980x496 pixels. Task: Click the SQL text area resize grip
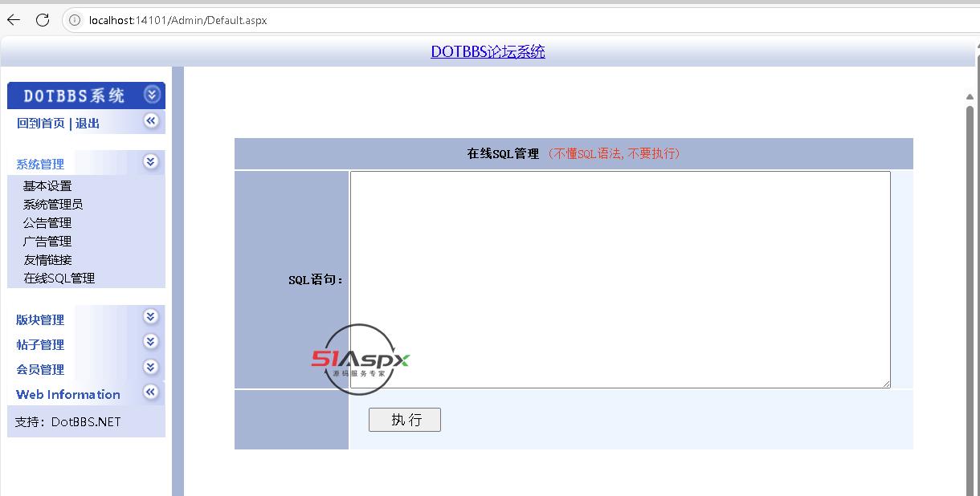pos(886,384)
